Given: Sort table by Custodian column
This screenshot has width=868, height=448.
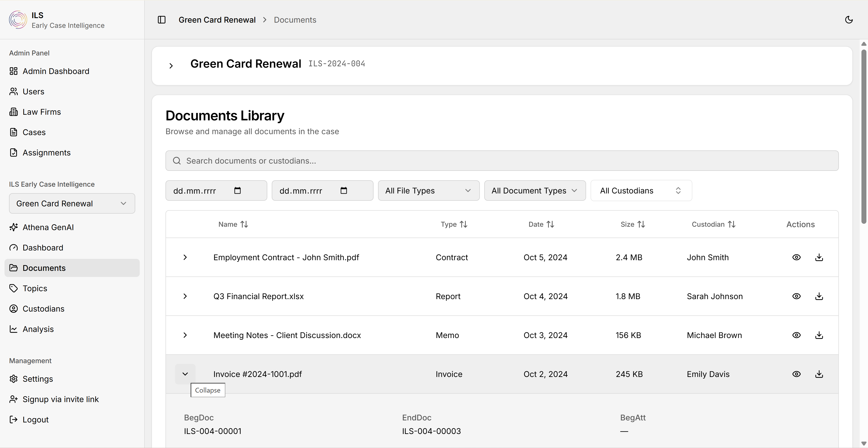Looking at the screenshot, I should click(x=713, y=224).
